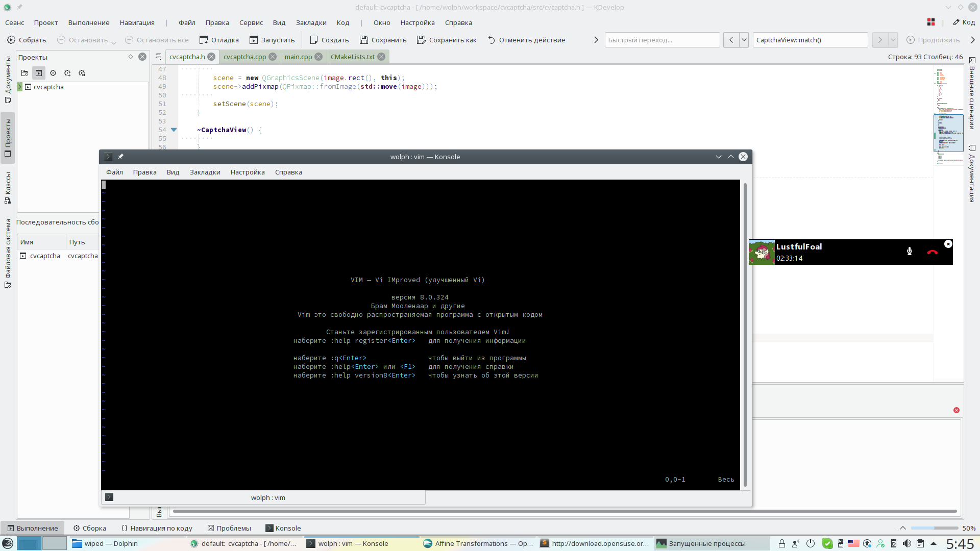Close the main.cpp tab
The height and width of the screenshot is (551, 980).
(318, 57)
